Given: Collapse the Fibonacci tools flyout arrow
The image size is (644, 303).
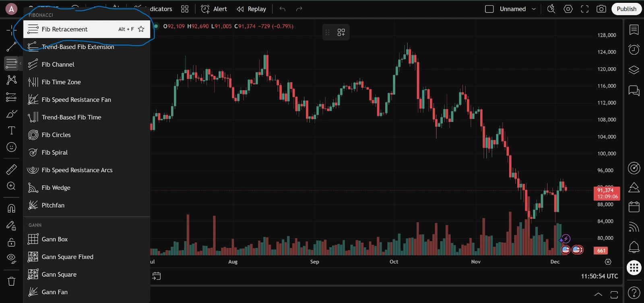Looking at the screenshot, I should [21, 64].
